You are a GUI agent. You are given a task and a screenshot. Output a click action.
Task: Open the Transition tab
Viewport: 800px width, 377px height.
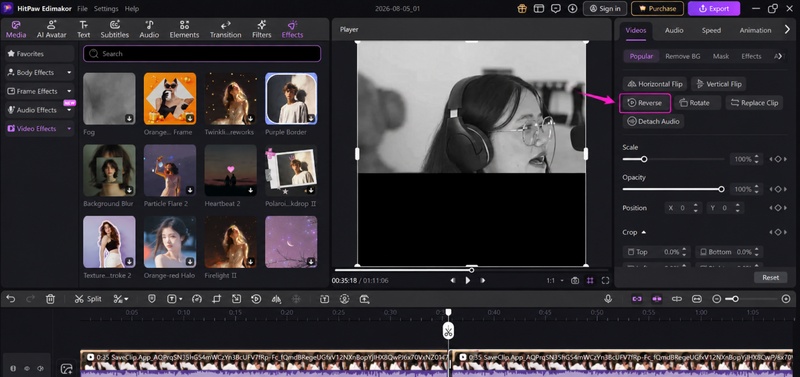click(226, 30)
